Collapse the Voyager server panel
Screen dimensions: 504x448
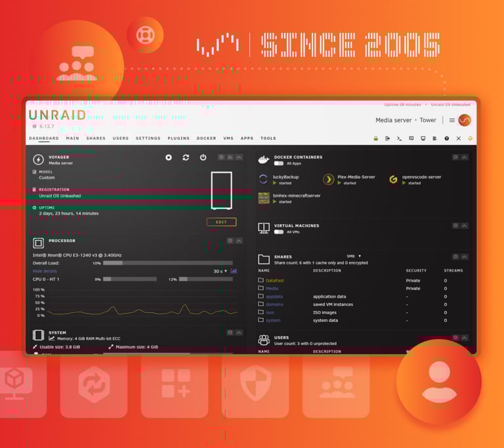coord(239,157)
